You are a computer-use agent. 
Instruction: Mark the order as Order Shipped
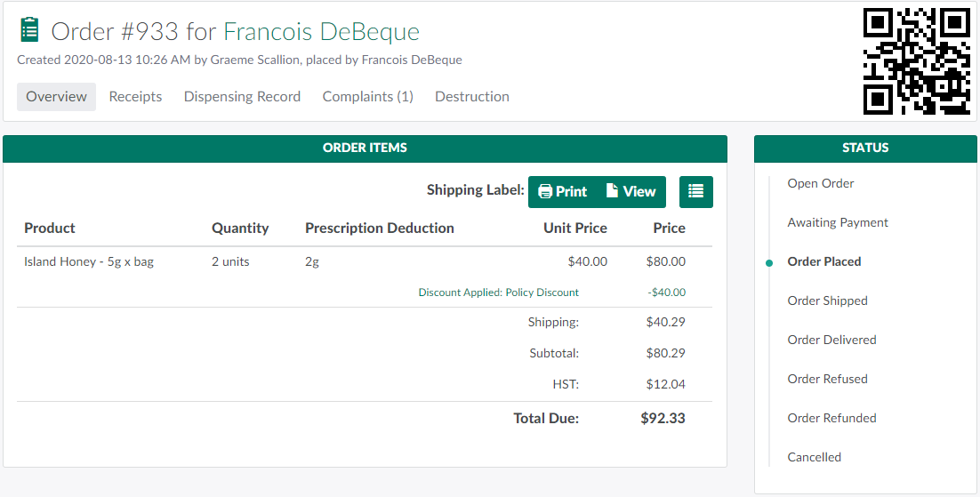pyautogui.click(x=827, y=301)
